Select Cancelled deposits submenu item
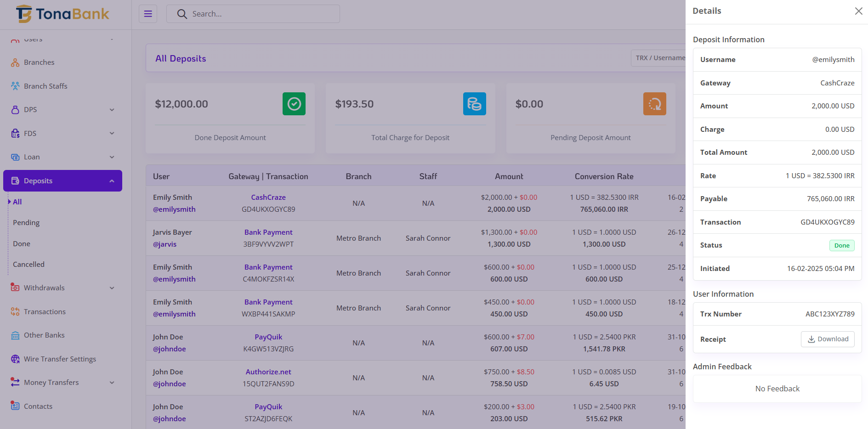The image size is (868, 429). [28, 265]
